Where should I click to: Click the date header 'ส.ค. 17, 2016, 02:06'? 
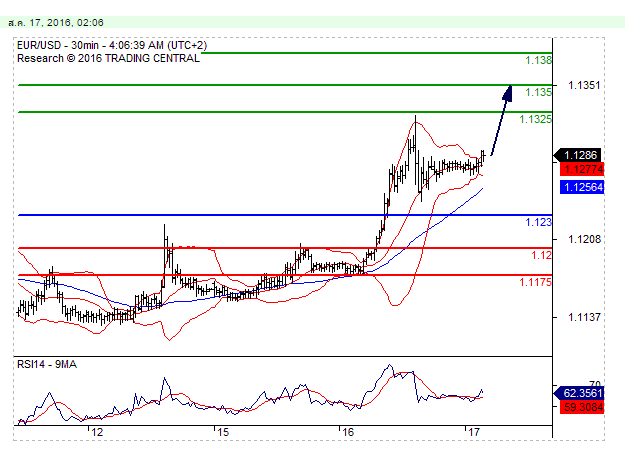tap(56, 23)
